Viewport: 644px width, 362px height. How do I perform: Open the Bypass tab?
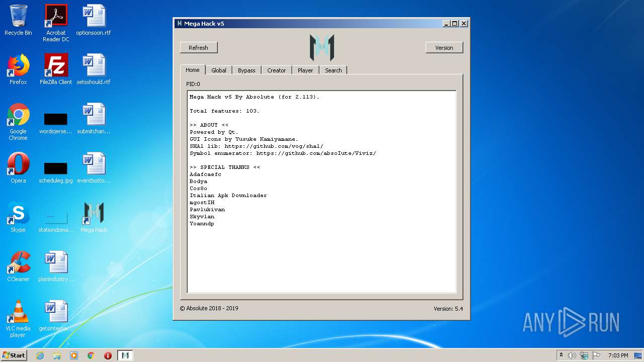[x=247, y=70]
